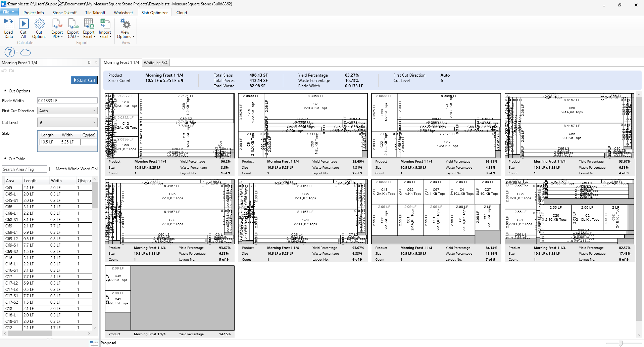Select row C12 in Cut Table
This screenshot has width=644, height=347.
point(48,328)
